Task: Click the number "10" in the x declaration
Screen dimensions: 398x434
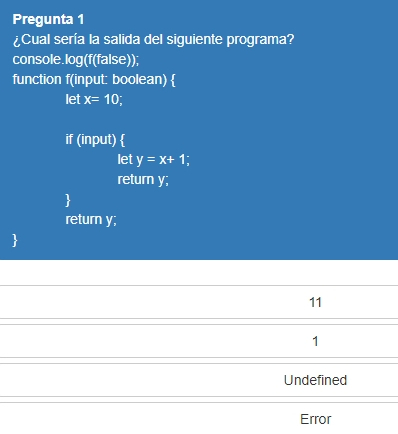Action: pyautogui.click(x=111, y=99)
